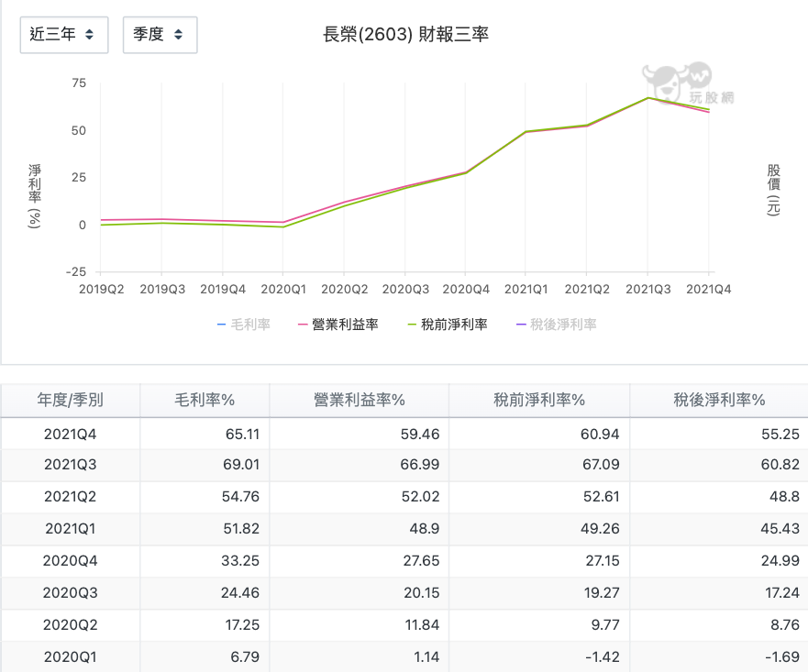Select the 2020Q3 table row label
808x672 pixels.
click(x=70, y=593)
